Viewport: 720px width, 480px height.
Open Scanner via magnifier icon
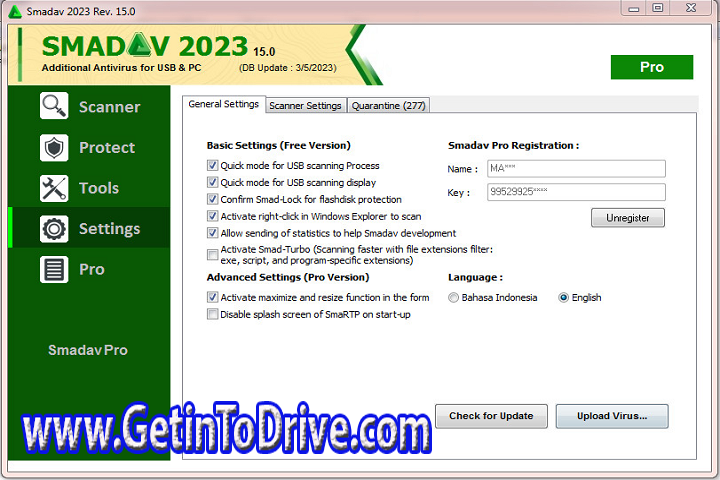coord(54,106)
